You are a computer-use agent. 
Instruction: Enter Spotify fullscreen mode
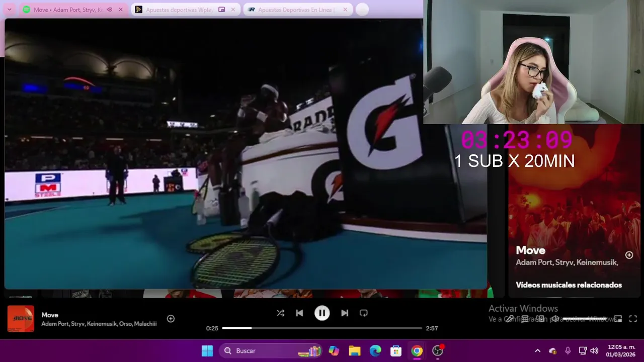[x=633, y=319]
